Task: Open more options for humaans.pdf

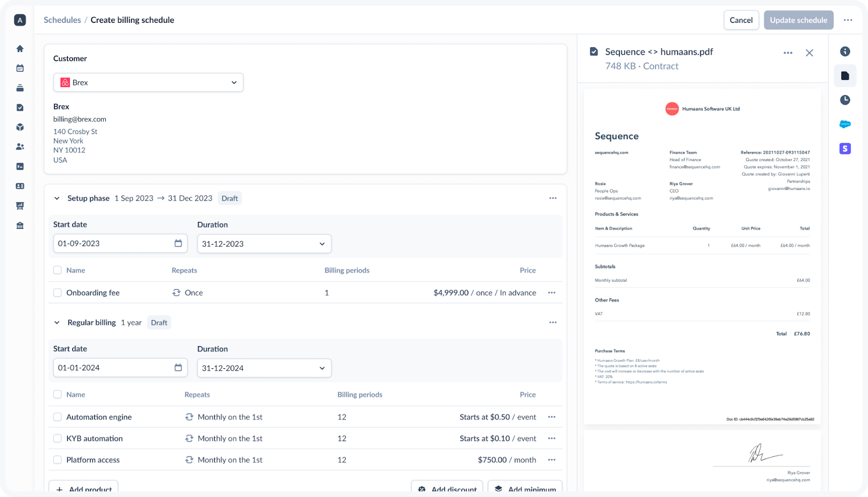Action: coord(788,53)
